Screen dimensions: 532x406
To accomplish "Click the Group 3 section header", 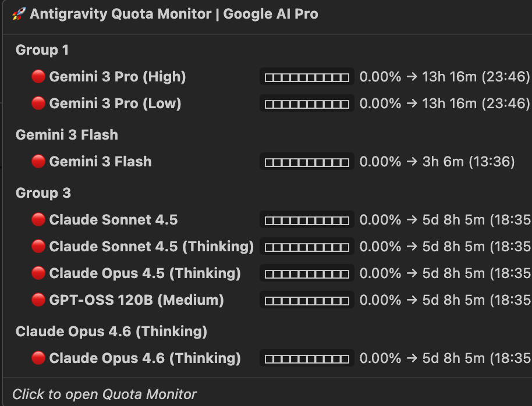I will coord(43,193).
